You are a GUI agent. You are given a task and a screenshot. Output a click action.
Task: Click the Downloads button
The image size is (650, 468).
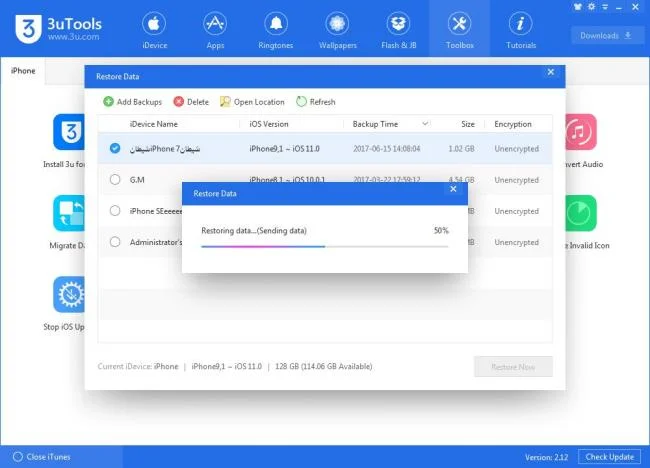coord(605,36)
